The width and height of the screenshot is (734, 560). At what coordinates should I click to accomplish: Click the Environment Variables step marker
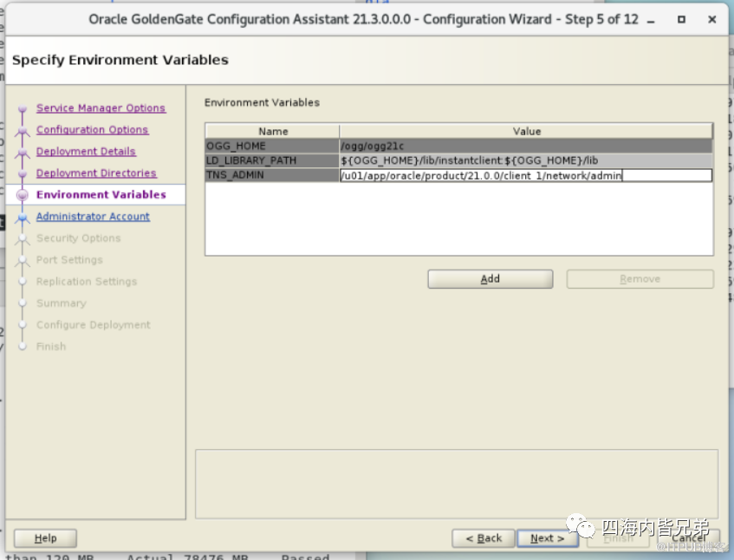pyautogui.click(x=22, y=195)
